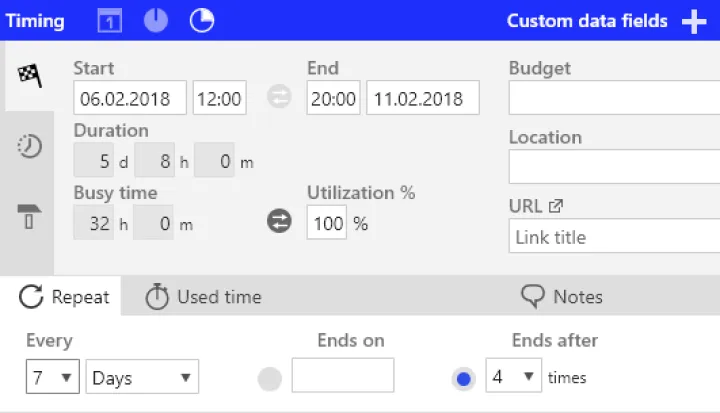The width and height of the screenshot is (720, 413).
Task: Open the URL external link icon
Action: click(x=556, y=206)
